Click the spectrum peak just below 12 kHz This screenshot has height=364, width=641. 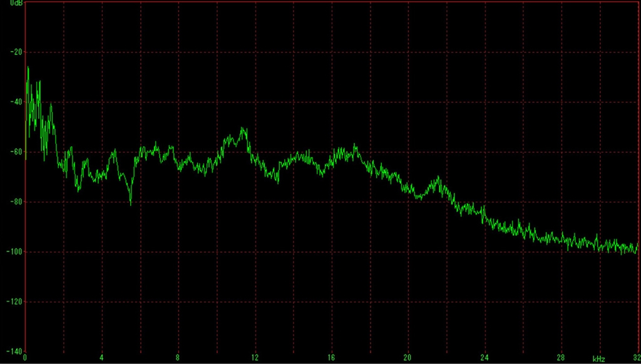point(242,129)
